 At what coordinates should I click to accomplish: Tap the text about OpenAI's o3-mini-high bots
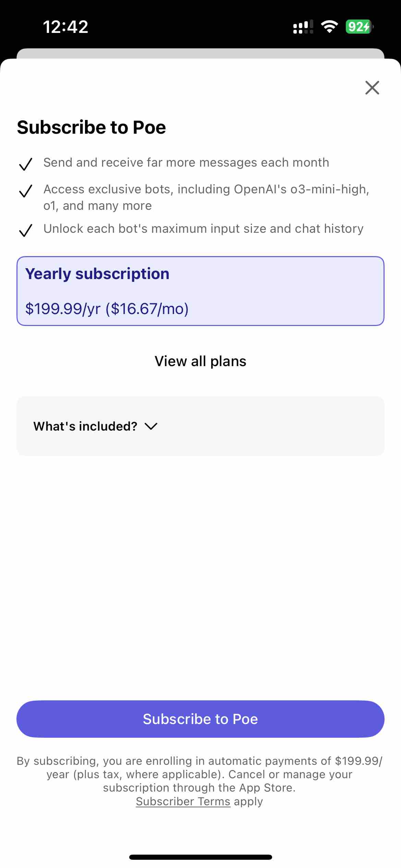[x=206, y=197]
